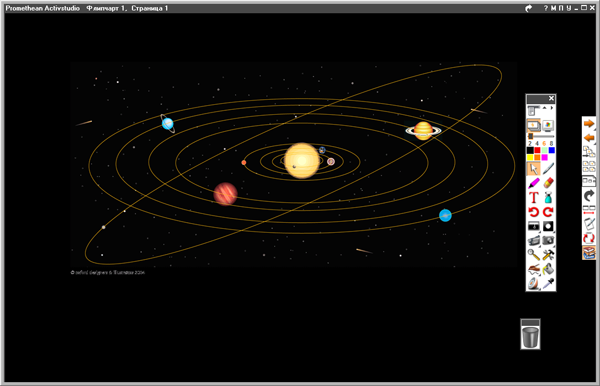This screenshot has width=600, height=386.
Task: Go to previous page with orange left arrow
Action: coord(589,137)
